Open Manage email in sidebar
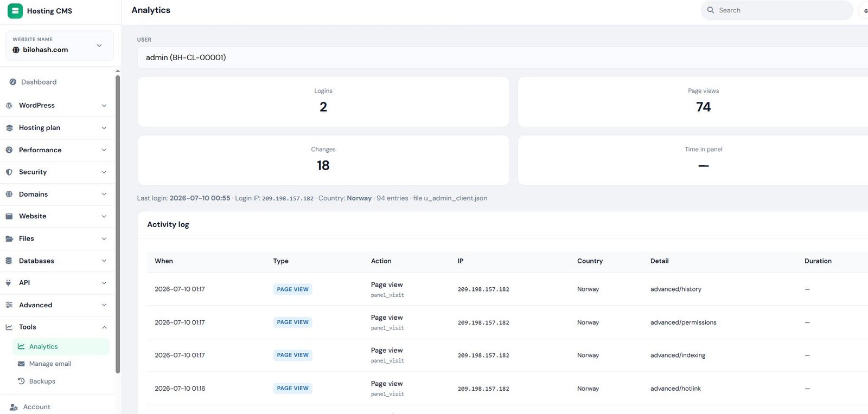The width and height of the screenshot is (868, 414). 50,364
